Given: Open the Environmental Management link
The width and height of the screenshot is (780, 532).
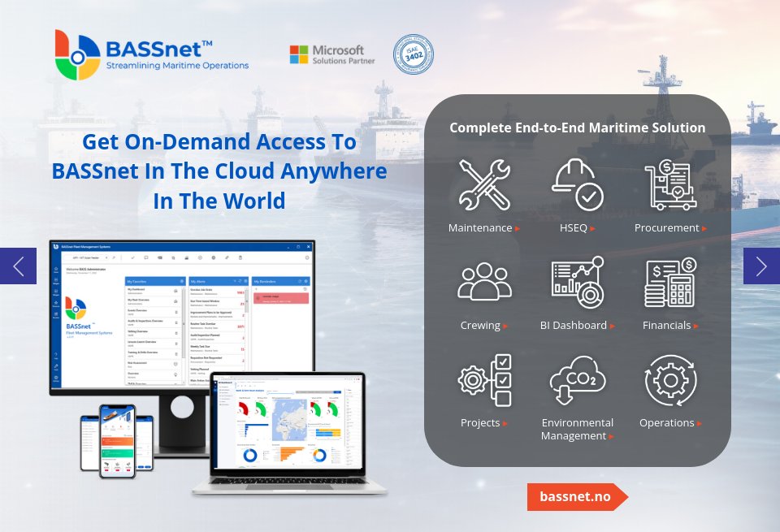Looking at the screenshot, I should (x=577, y=429).
